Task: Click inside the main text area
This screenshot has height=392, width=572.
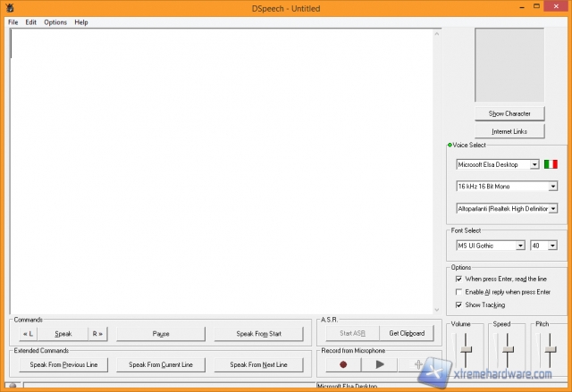Action: click(x=222, y=170)
